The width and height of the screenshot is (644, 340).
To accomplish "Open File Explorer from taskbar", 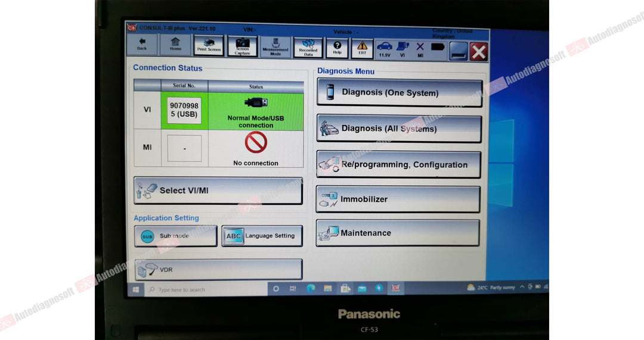I will click(328, 289).
